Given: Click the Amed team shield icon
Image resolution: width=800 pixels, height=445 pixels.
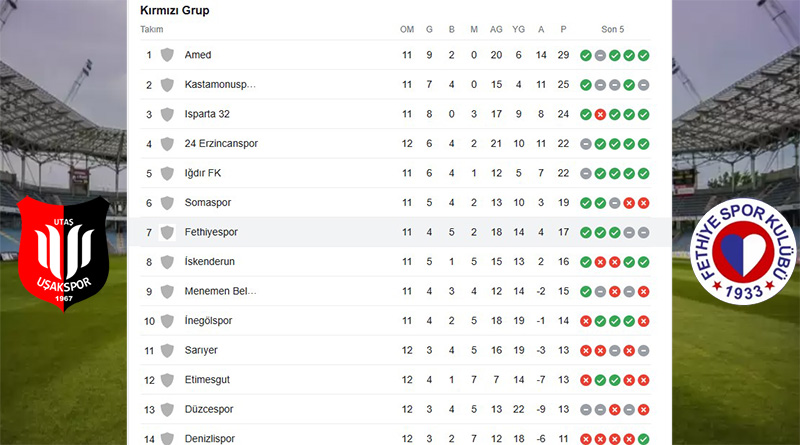Looking at the screenshot, I should [168, 55].
